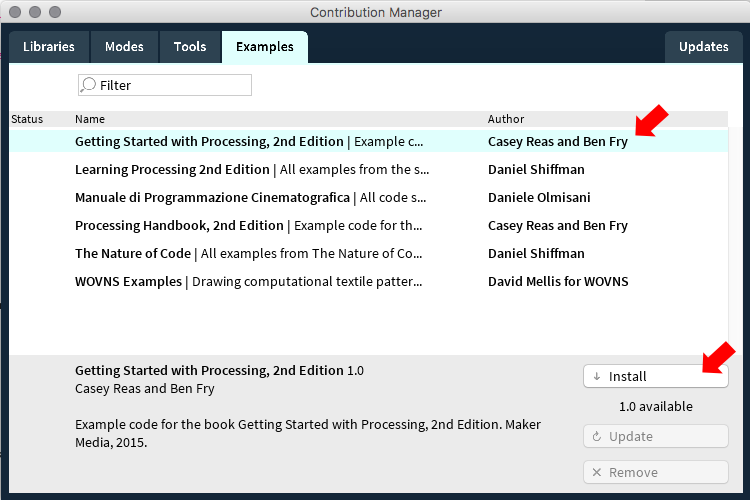Sort list by Status column header
This screenshot has width=750, height=500.
pos(27,119)
